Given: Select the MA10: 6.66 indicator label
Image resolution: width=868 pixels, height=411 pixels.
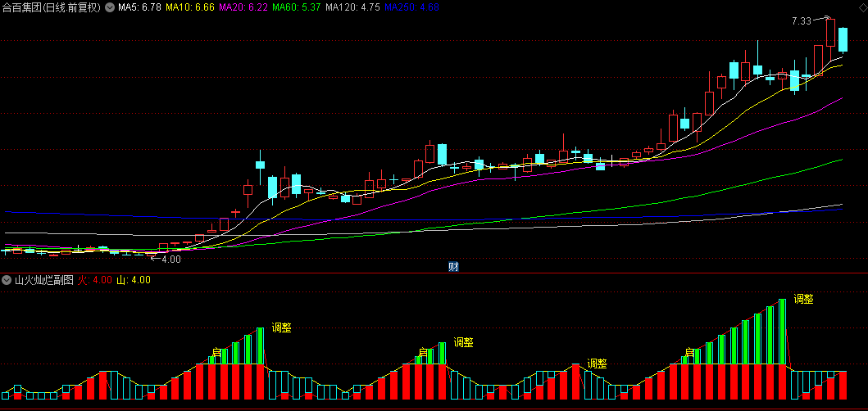Looking at the screenshot, I should (190, 7).
